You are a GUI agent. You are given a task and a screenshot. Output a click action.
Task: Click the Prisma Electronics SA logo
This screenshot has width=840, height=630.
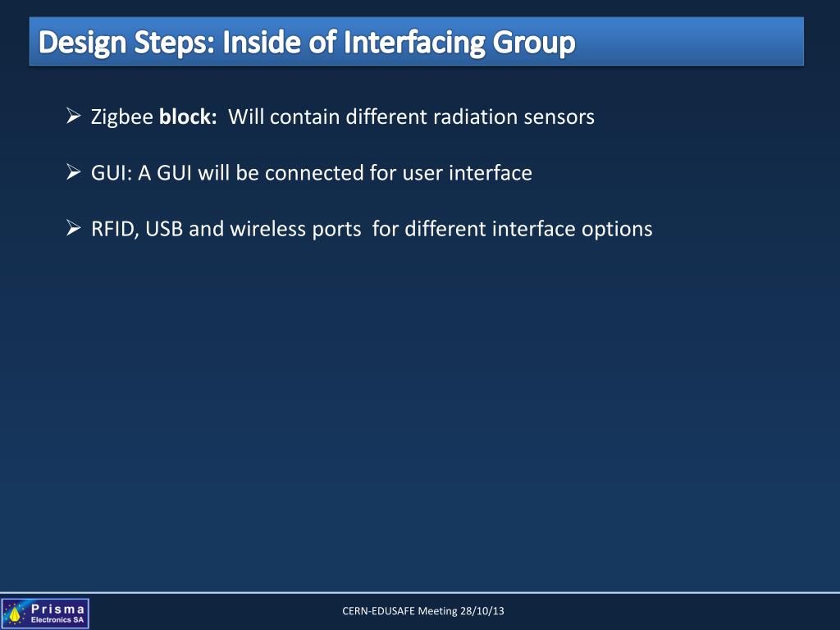(45, 613)
